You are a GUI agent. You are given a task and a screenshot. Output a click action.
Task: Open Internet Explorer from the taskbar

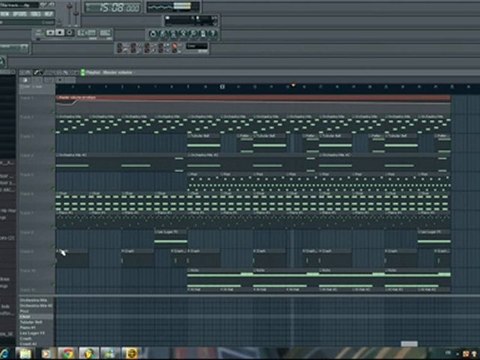coord(4,353)
